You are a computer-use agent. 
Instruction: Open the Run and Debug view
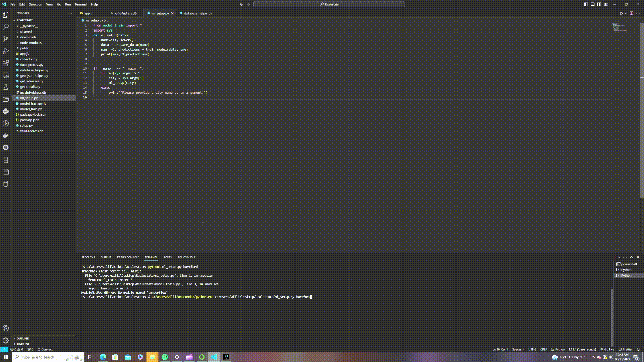click(x=6, y=51)
